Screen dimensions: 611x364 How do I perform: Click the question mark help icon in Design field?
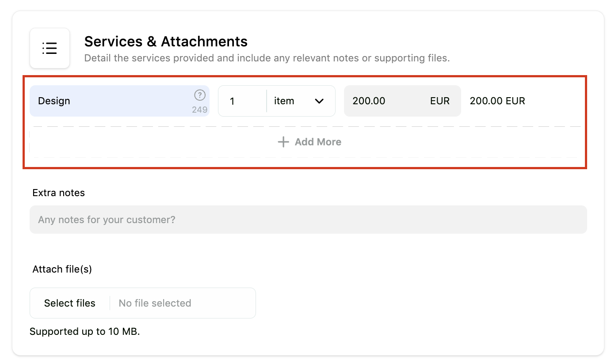(200, 95)
